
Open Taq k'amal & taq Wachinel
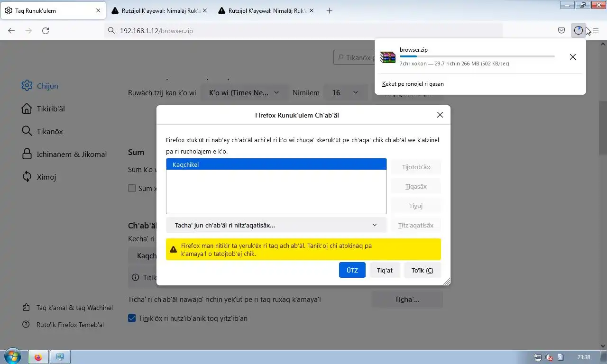coord(68,308)
